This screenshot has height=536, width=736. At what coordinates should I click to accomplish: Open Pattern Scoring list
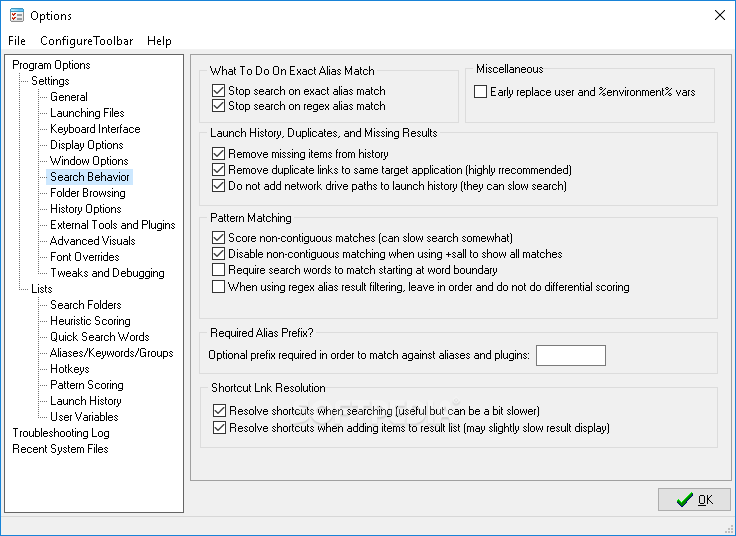click(x=87, y=385)
